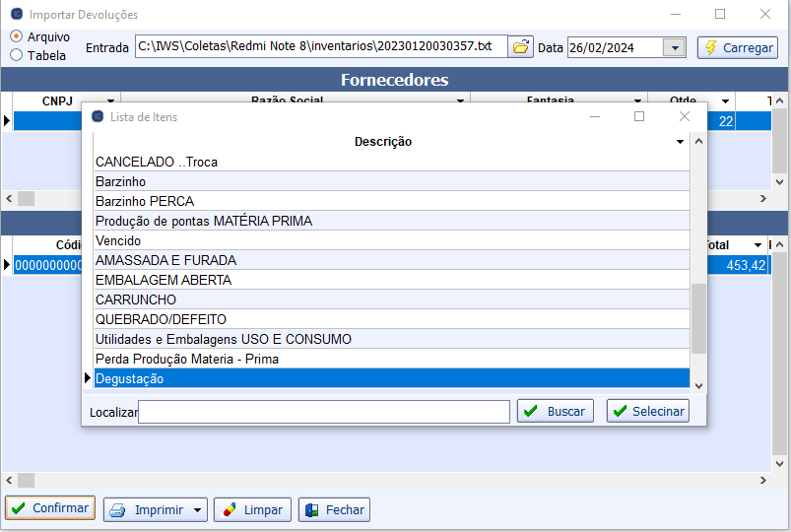The image size is (791, 532).
Task: Click Selecionar to choose the highlighted item
Action: point(647,411)
